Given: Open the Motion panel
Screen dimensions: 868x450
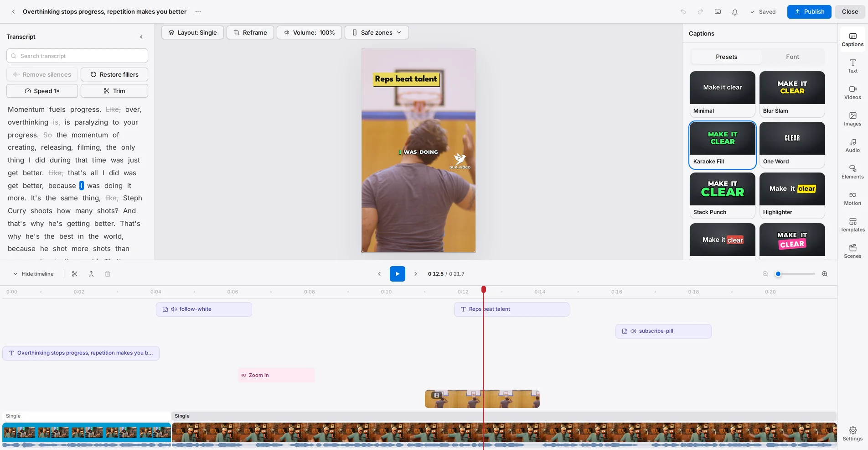Looking at the screenshot, I should (x=852, y=198).
